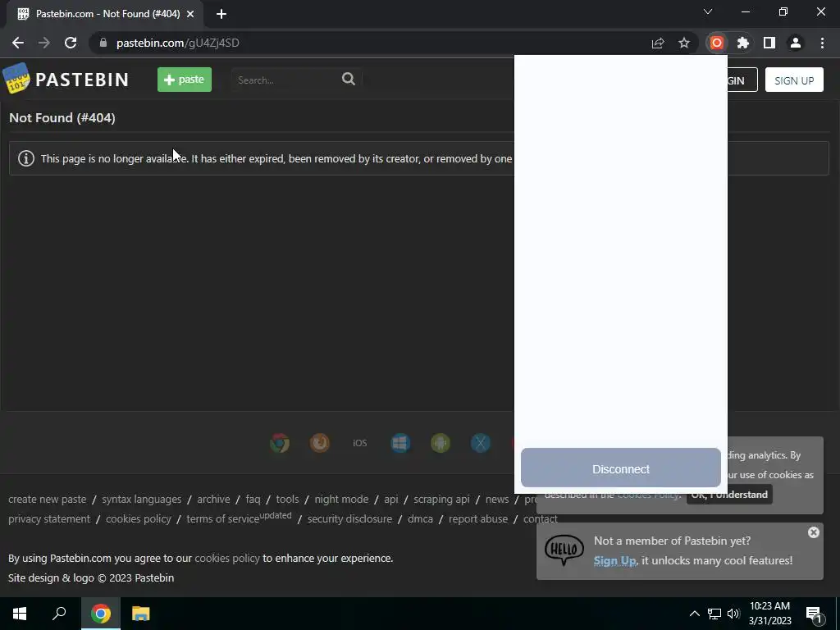Open Windows taskbar search
Viewport: 840px width, 630px height.
click(59, 614)
